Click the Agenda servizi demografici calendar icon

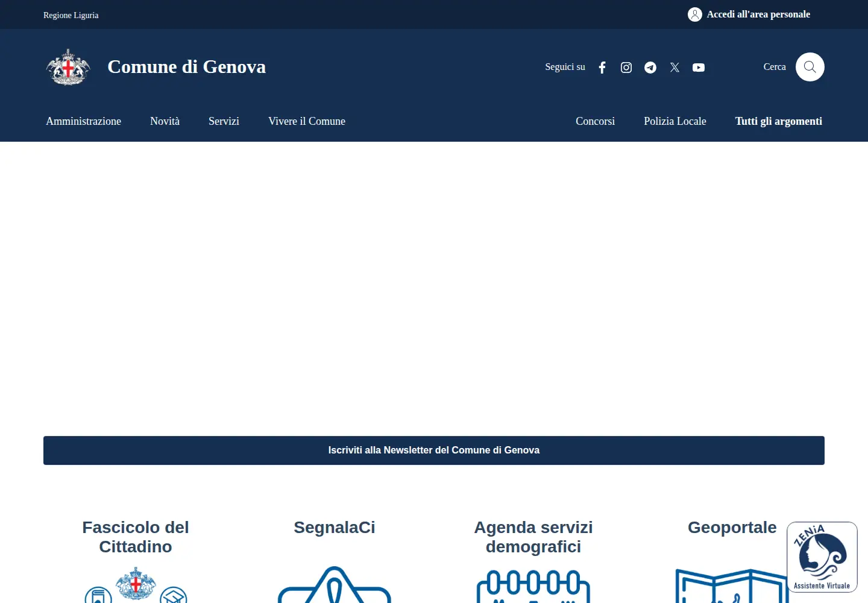click(533, 586)
